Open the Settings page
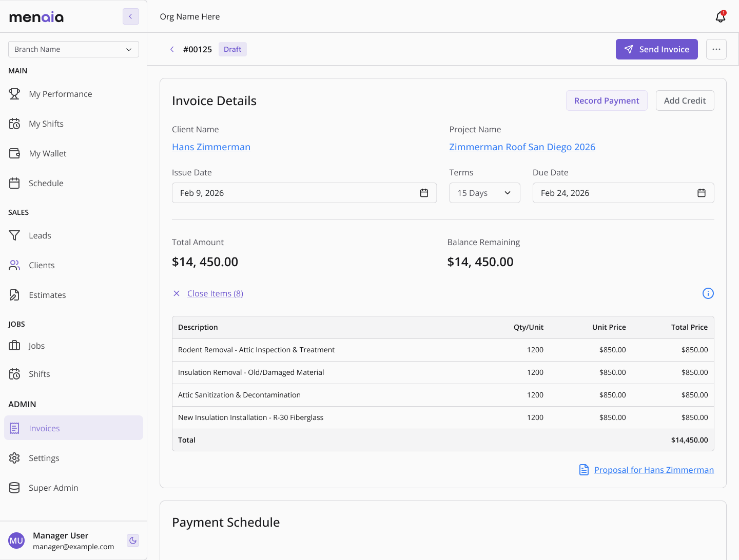 point(44,458)
